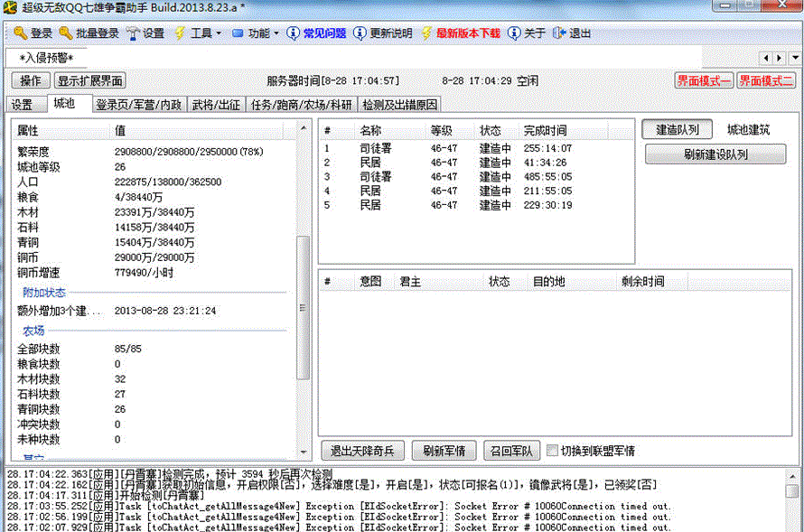
Task: Open the 城池建筑 view
Action: pyautogui.click(x=749, y=130)
